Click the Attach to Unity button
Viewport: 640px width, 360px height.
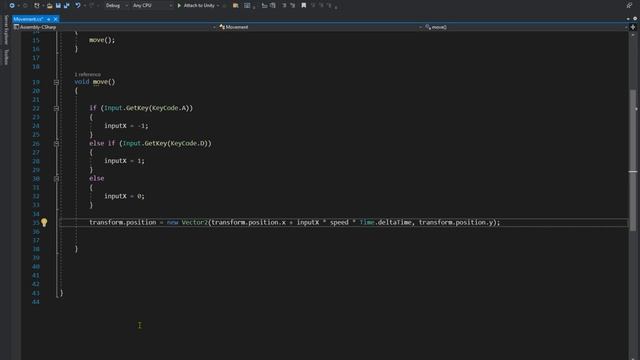[196, 6]
